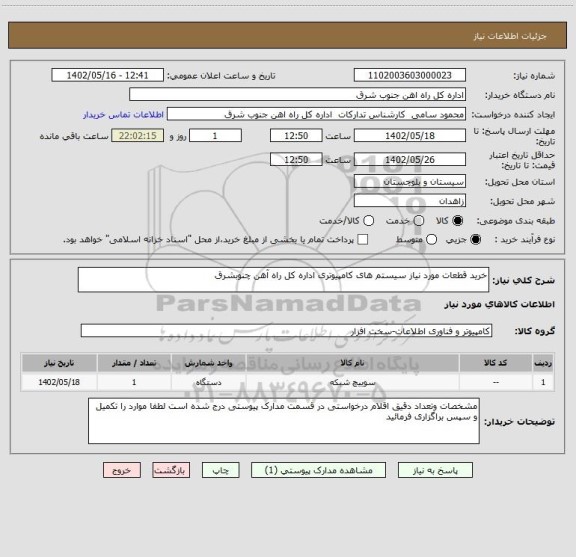Click the public announcement date field 1402/05/16 - 12:41
The image size is (576, 557).
[107, 75]
